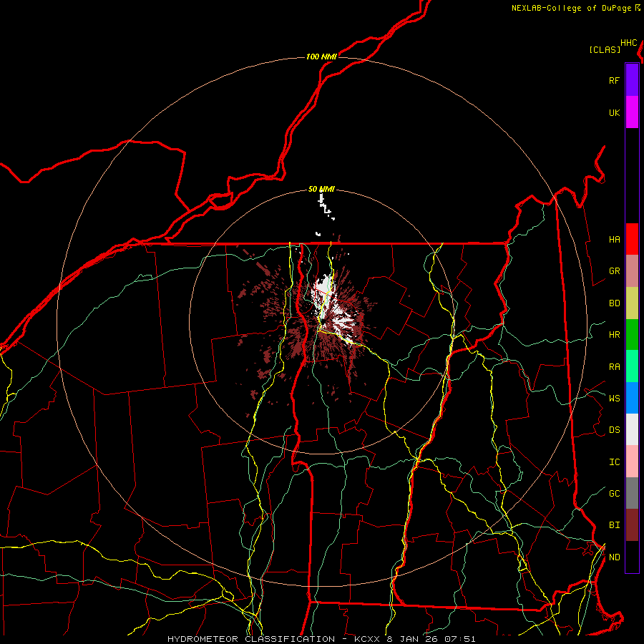Click the GR legend label

point(614,271)
